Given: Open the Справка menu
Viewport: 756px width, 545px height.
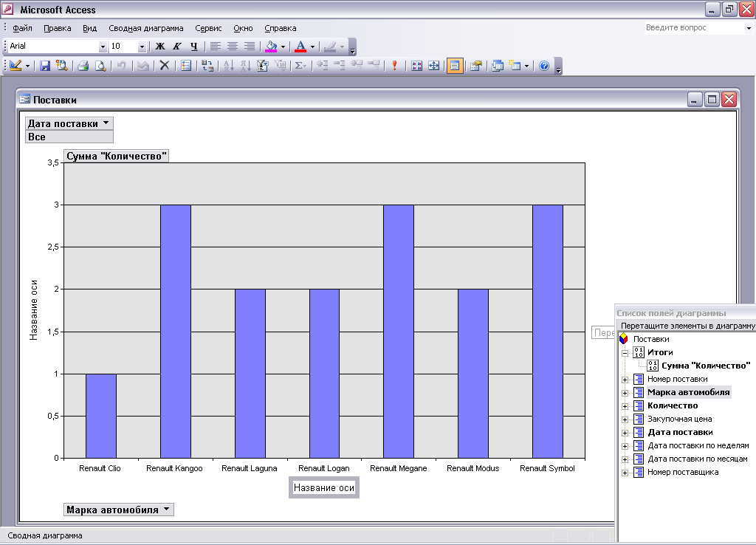Looking at the screenshot, I should pyautogui.click(x=280, y=29).
